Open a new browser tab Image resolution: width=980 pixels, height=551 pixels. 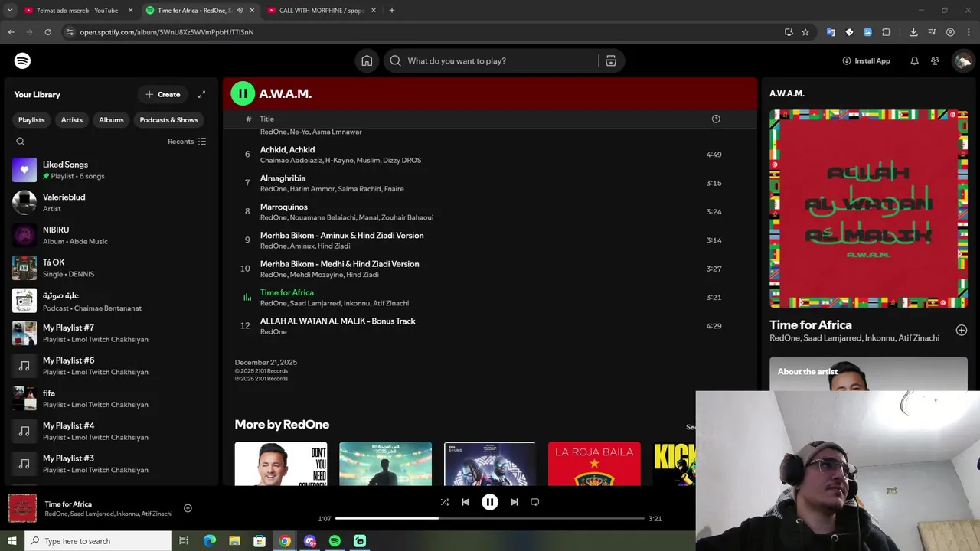tap(392, 11)
